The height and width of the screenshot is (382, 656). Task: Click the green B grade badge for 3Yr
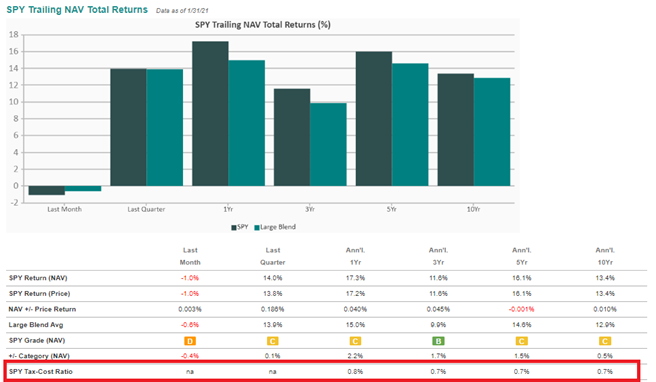[438, 341]
